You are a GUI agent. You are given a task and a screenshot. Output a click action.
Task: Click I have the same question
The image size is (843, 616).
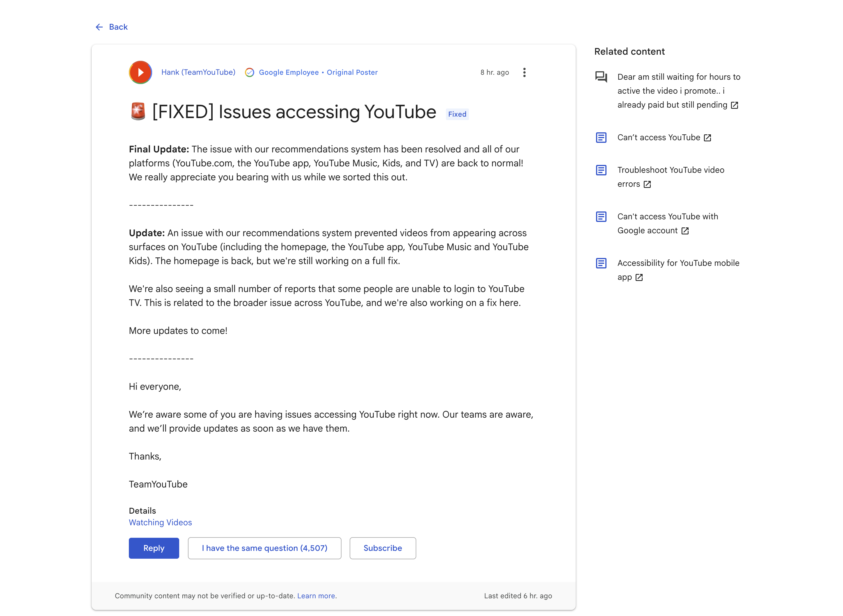click(x=264, y=548)
